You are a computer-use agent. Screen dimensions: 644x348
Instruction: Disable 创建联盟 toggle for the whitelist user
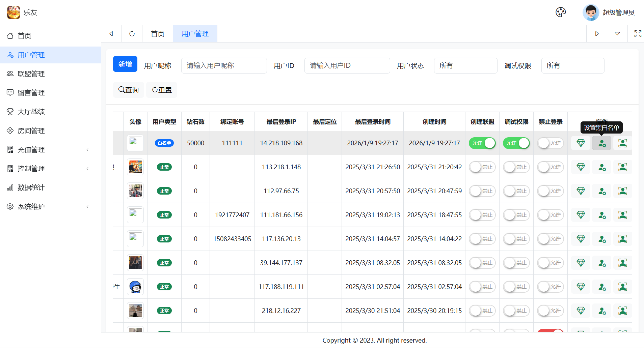pos(482,143)
